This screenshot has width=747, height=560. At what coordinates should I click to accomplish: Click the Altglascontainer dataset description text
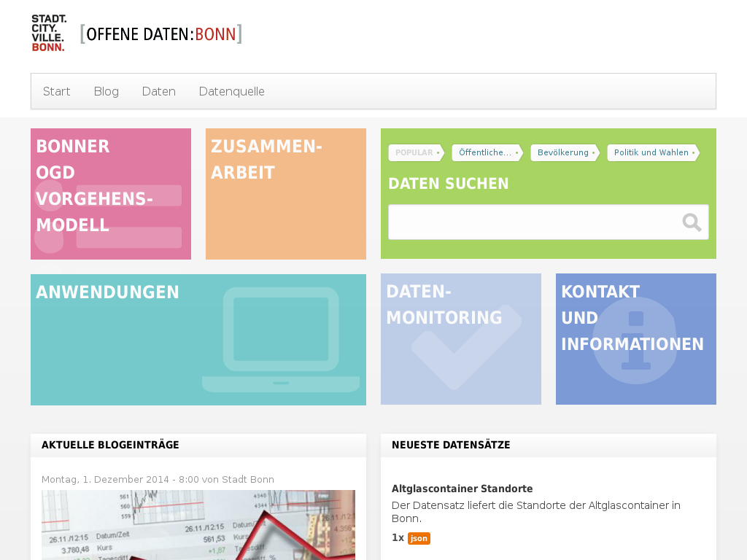tap(536, 512)
